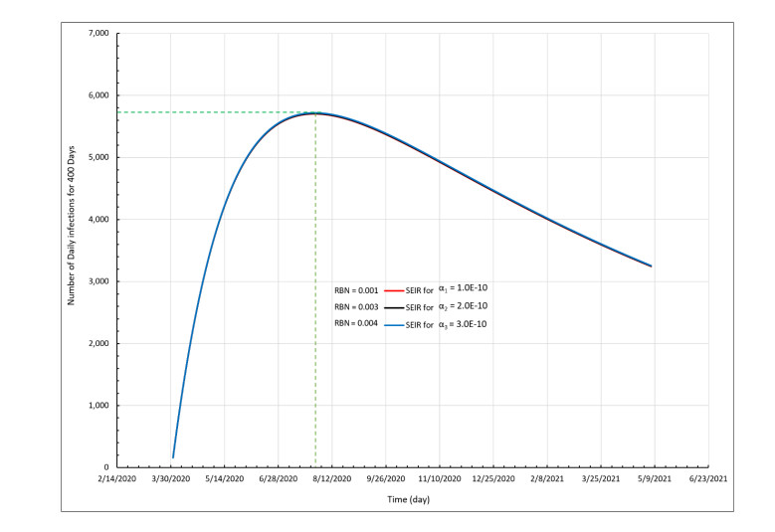Screen dimensions: 775x532
Task: Select the 'RBN = 0.004' legend label
Action: 354,324
